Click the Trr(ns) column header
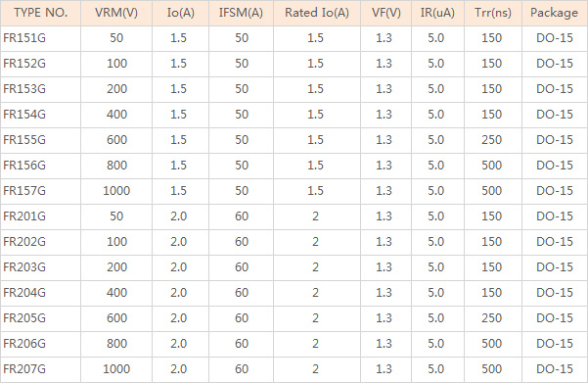Image resolution: width=588 pixels, height=383 pixels. (493, 13)
